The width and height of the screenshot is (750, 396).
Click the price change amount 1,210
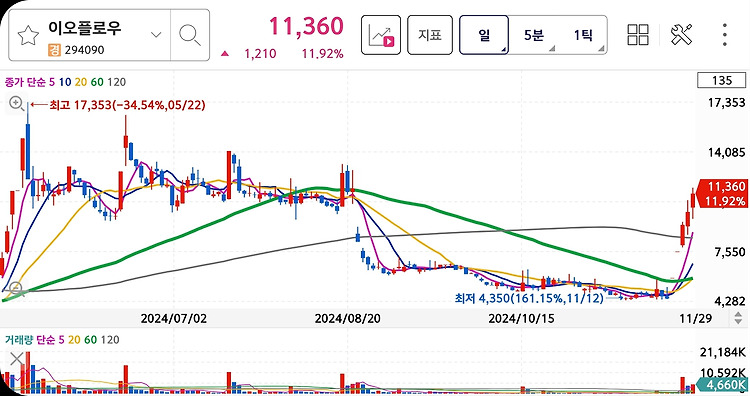(x=260, y=54)
